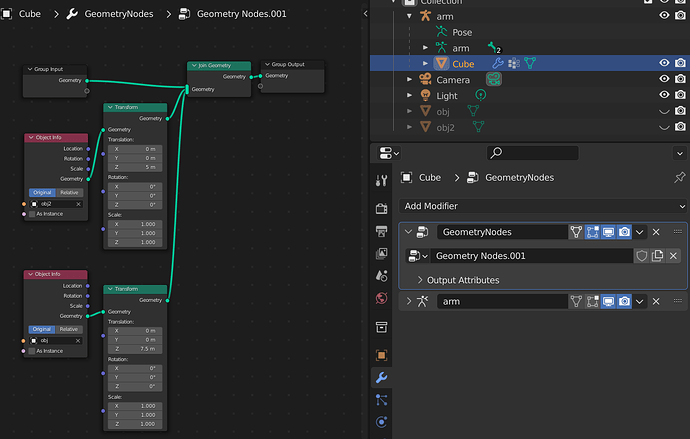This screenshot has height=439, width=690.
Task: Toggle arm modifier render display
Action: [624, 301]
